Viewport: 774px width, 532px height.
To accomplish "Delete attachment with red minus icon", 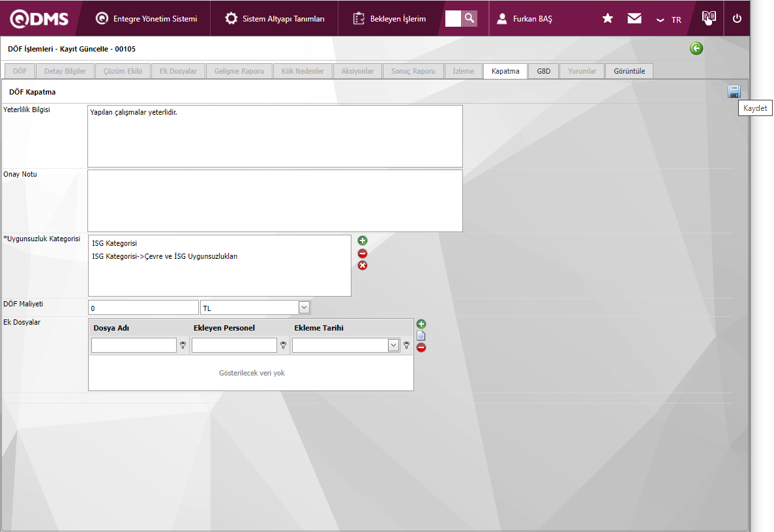I will click(x=421, y=347).
